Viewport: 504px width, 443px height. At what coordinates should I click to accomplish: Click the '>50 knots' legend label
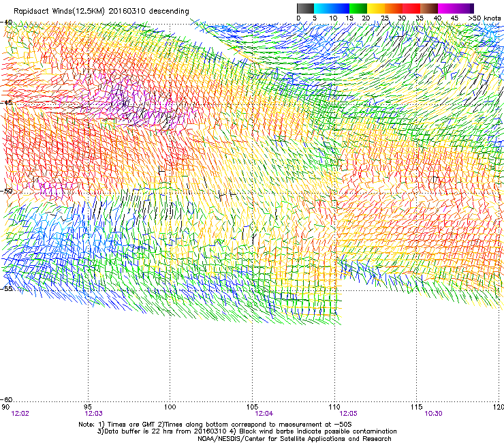coord(484,18)
